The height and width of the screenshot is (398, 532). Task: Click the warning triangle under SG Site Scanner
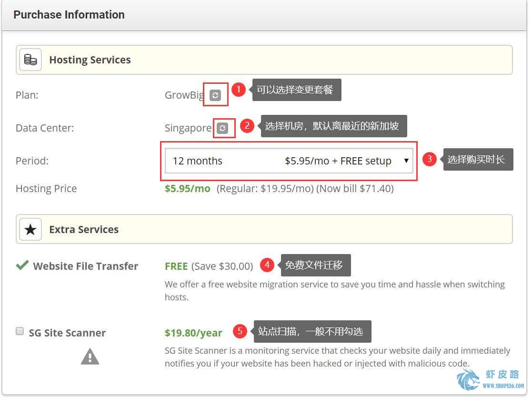pos(90,357)
